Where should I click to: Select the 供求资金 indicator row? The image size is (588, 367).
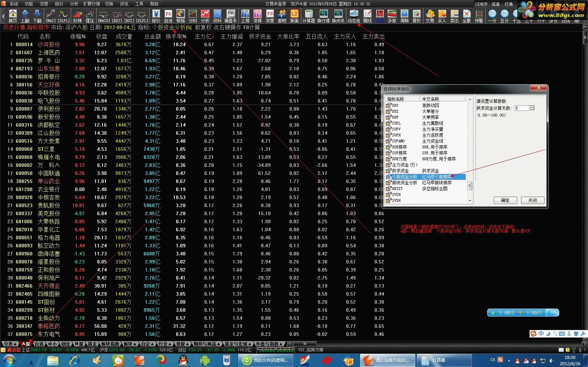[x=426, y=171]
